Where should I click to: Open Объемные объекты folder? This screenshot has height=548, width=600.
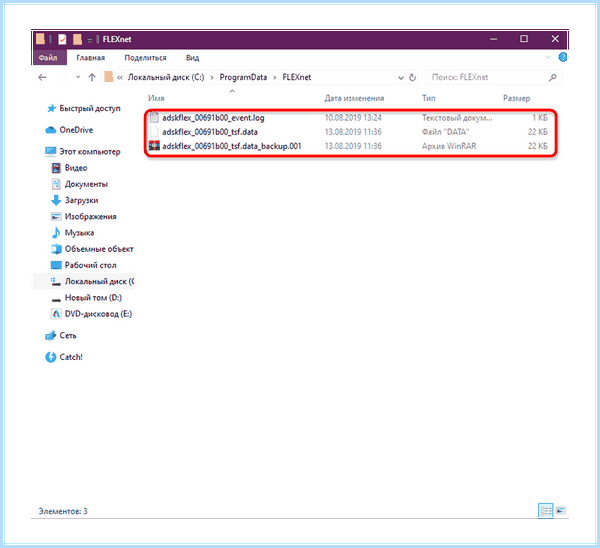[99, 249]
